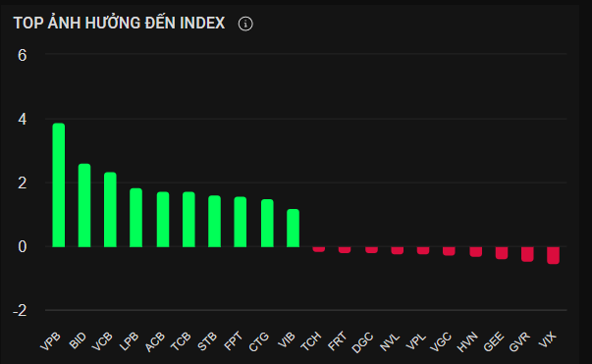592x364 pixels.
Task: Click the LPB ticker label
Action: pyautogui.click(x=130, y=341)
